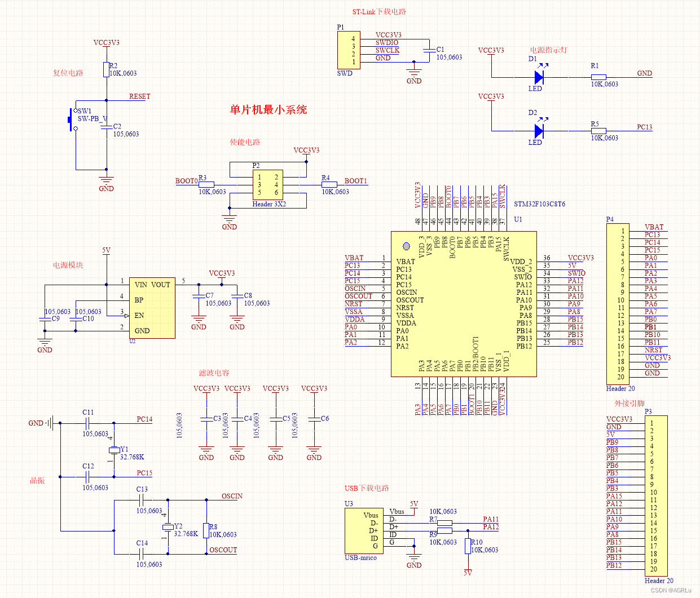Select the SW1 push-button switch symbol

click(72, 119)
